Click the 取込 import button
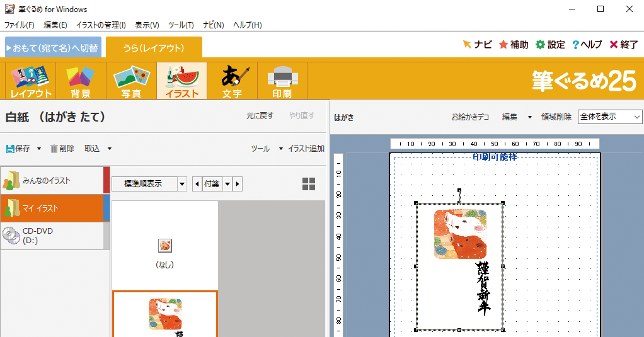Screen dimensions: 644x337 92,149
